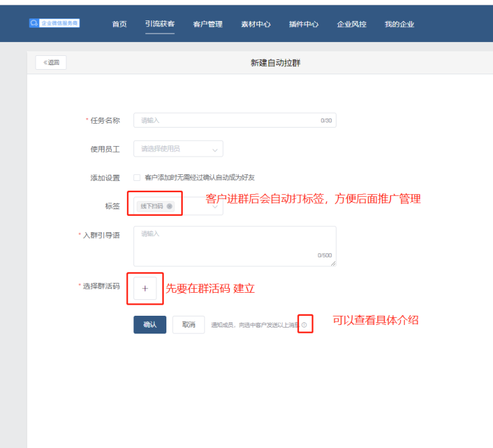Click the 返回 back button
493x448 pixels.
51,62
